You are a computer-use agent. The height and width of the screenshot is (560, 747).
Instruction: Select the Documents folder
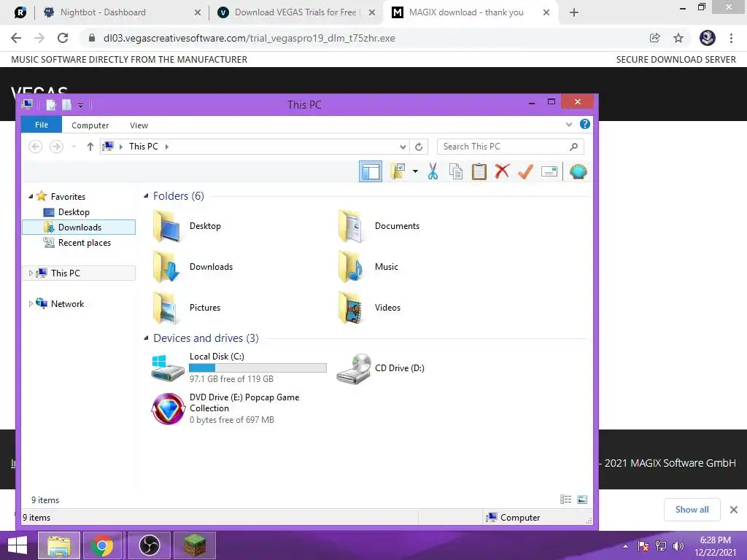[379, 226]
